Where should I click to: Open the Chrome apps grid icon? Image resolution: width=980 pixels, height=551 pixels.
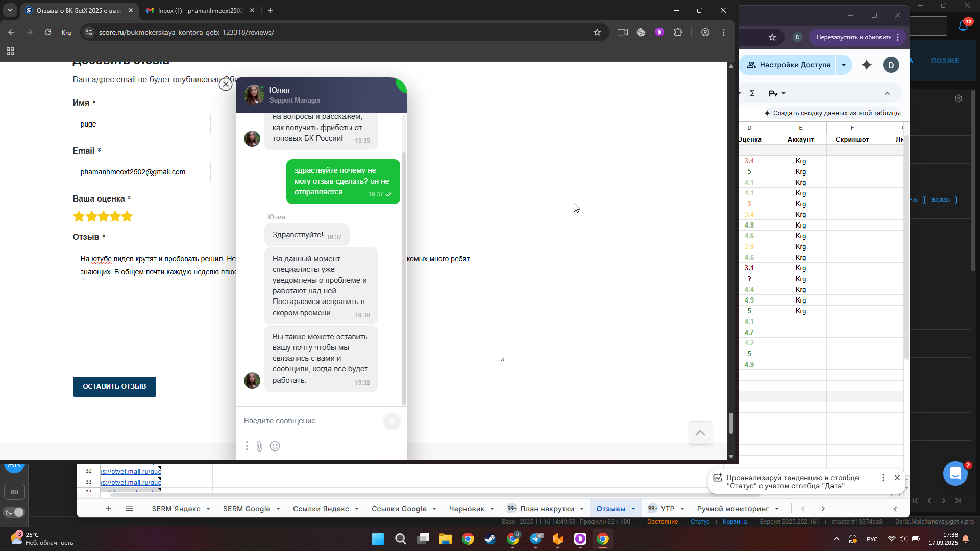coord(10,51)
